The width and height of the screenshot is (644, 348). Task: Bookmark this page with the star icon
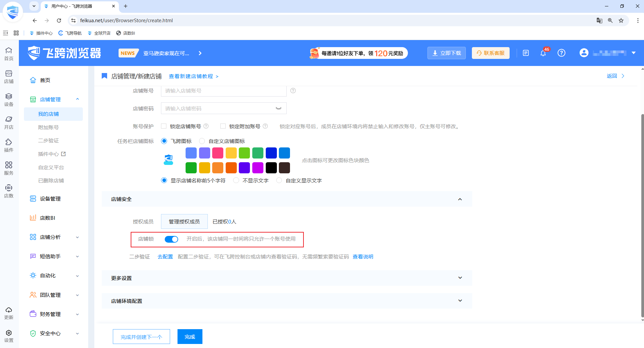621,21
